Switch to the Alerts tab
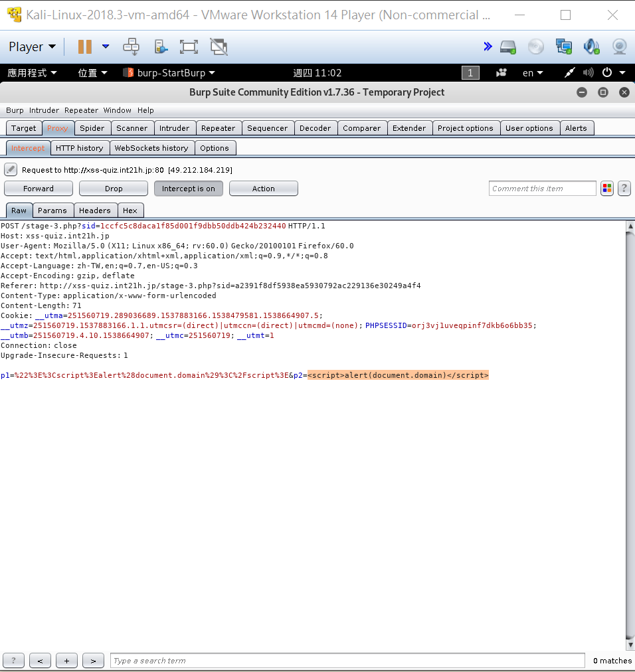Viewport: 635px width, 672px height. [576, 128]
